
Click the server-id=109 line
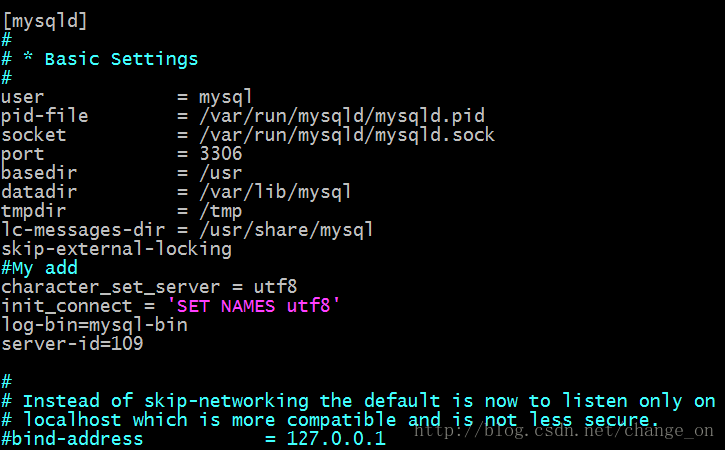point(73,344)
